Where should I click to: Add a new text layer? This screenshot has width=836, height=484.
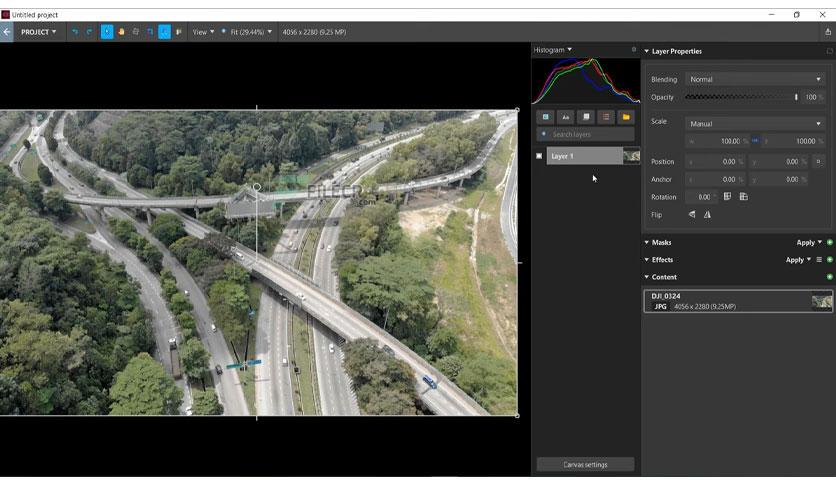[x=566, y=117]
